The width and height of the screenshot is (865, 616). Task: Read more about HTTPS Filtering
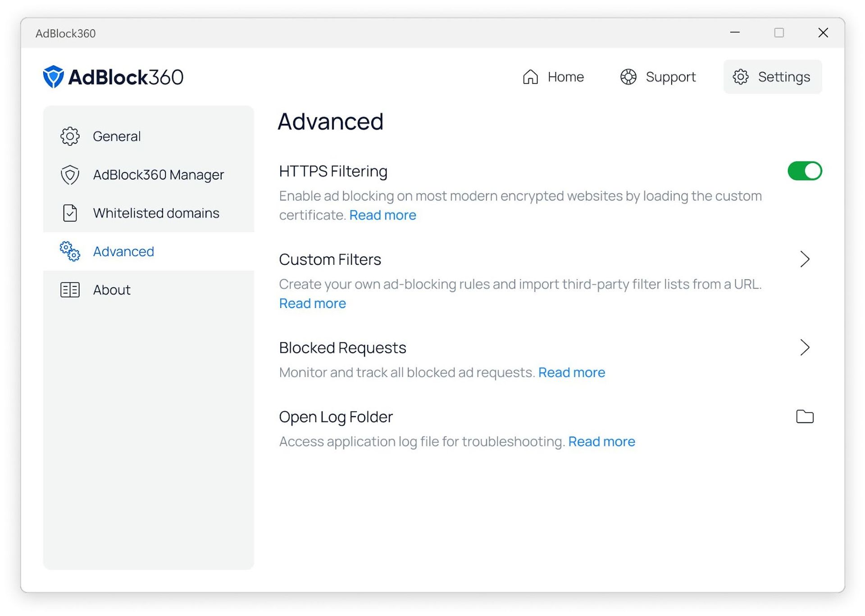(x=382, y=215)
